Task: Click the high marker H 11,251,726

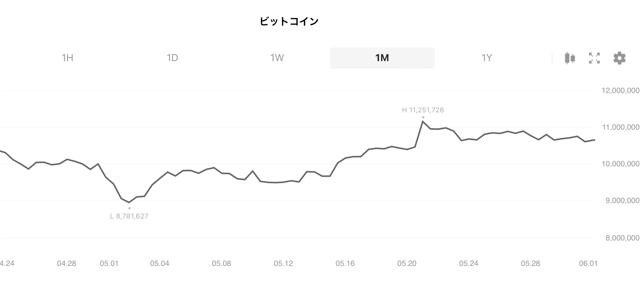Action: 423,110
